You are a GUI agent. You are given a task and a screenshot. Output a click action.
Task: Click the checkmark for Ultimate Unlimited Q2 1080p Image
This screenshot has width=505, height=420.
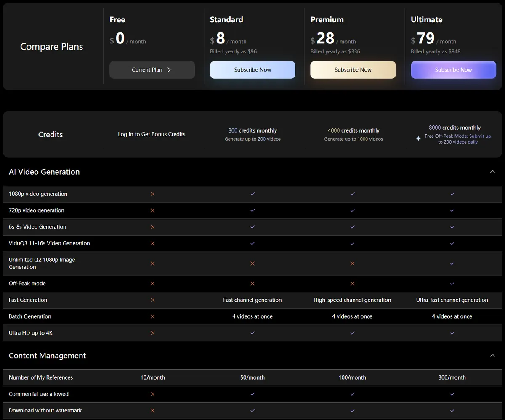pos(452,263)
